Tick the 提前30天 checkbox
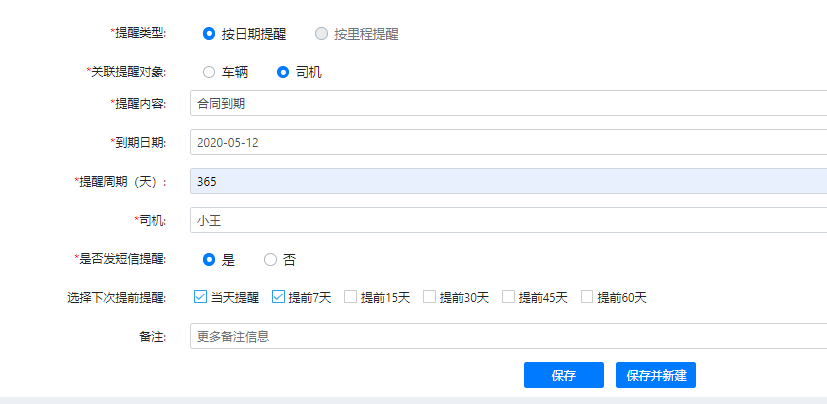Screen dimensions: 827x404 click(x=429, y=297)
